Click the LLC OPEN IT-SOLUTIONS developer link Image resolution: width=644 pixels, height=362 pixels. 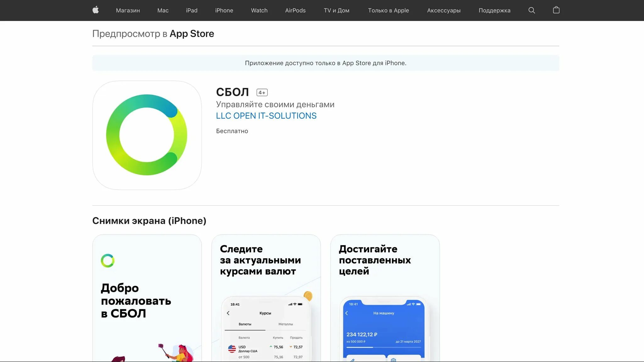(266, 116)
